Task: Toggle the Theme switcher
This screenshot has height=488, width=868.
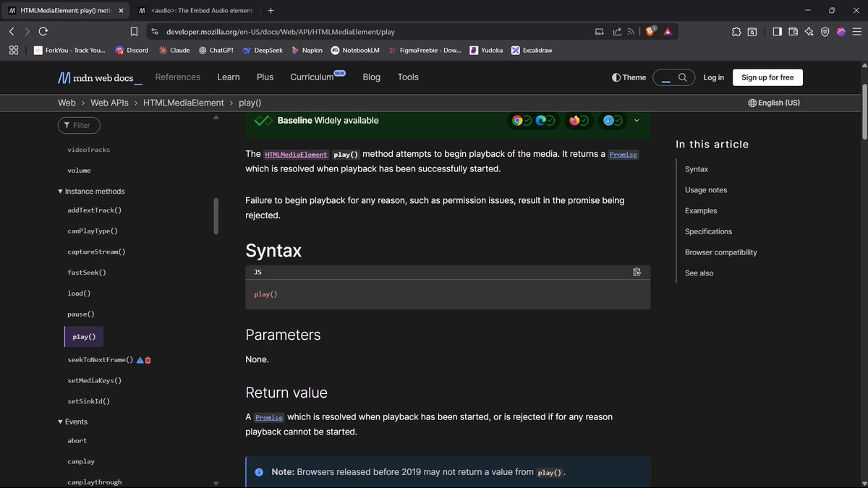Action: coord(629,77)
